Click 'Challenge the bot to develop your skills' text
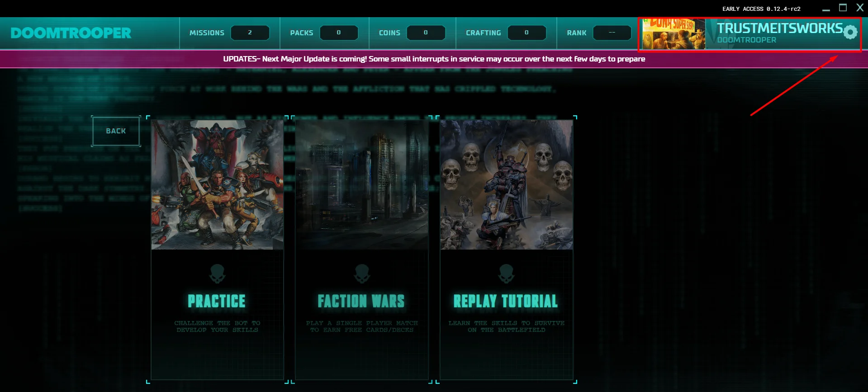Screen dimensions: 868x392 (x=217, y=326)
